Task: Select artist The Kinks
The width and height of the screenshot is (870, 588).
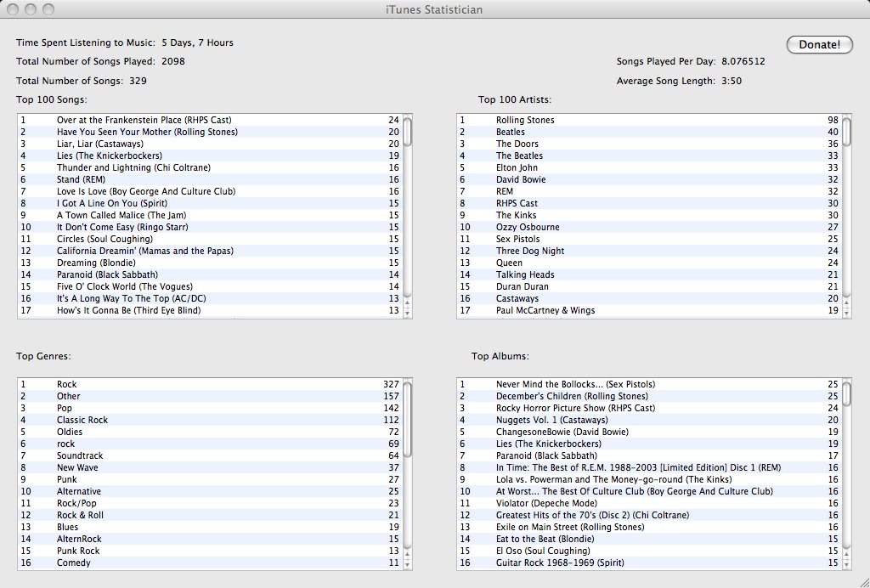Action: (x=650, y=215)
